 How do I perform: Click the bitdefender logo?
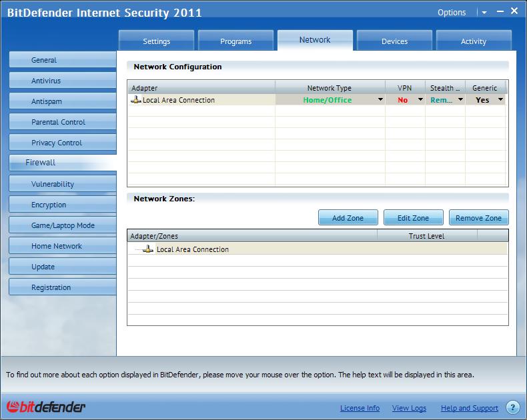(46, 407)
